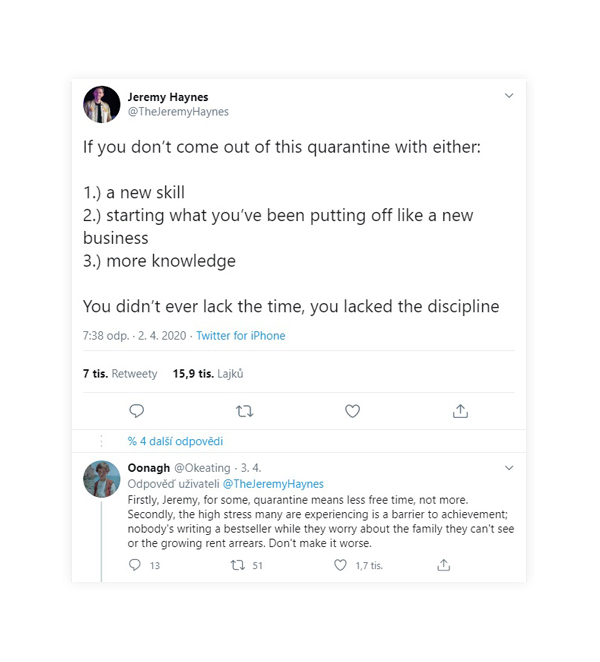Open options chevron on Jeremy's tweet
Screen dimensions: 600x662
(509, 96)
